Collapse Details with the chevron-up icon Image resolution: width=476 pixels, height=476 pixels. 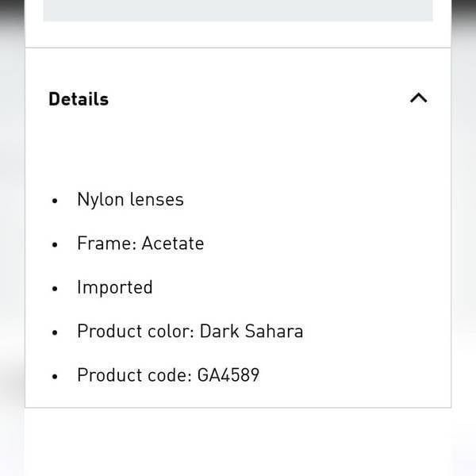coord(419,98)
